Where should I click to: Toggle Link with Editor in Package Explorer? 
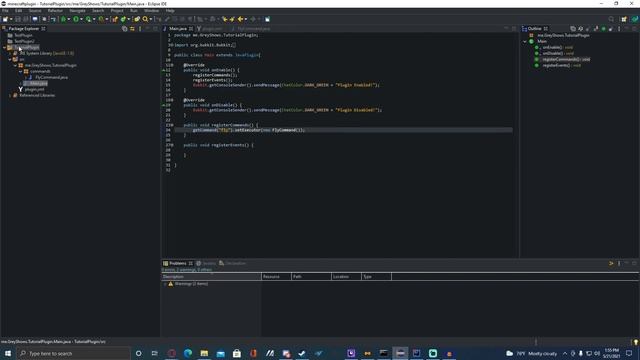click(x=132, y=29)
